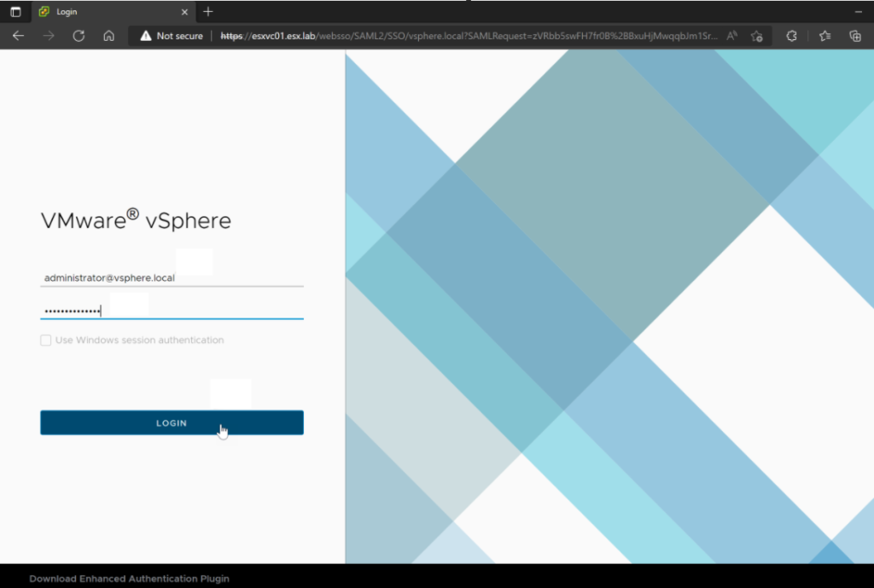
Task: Click the browser back arrow
Action: [18, 36]
